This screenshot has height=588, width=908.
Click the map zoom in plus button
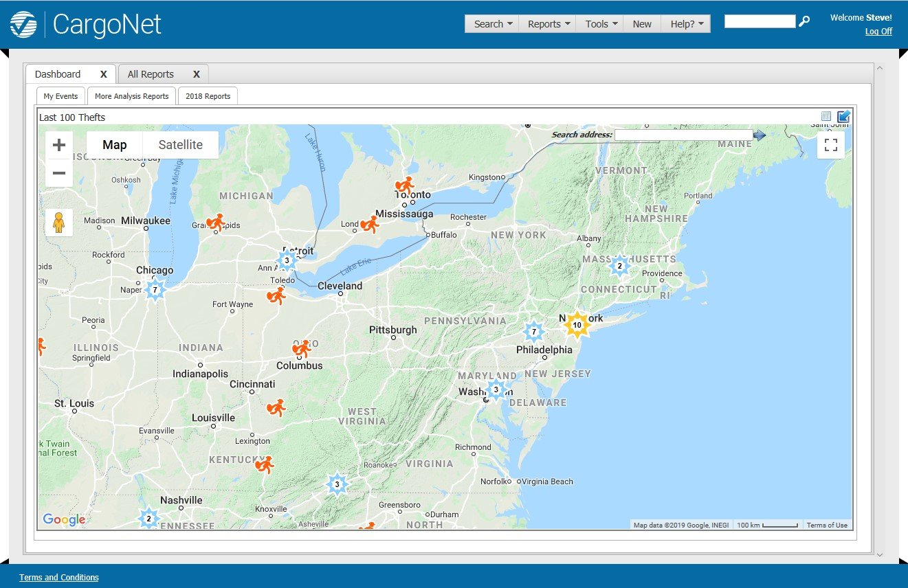coord(59,145)
